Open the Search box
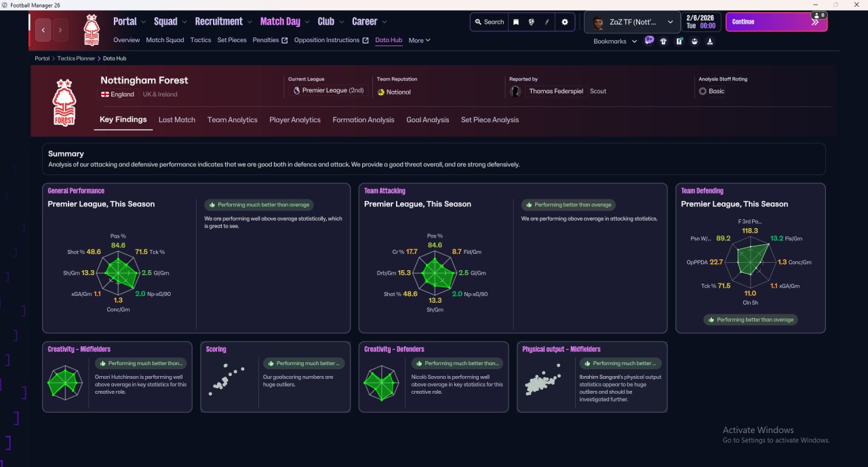 [490, 22]
